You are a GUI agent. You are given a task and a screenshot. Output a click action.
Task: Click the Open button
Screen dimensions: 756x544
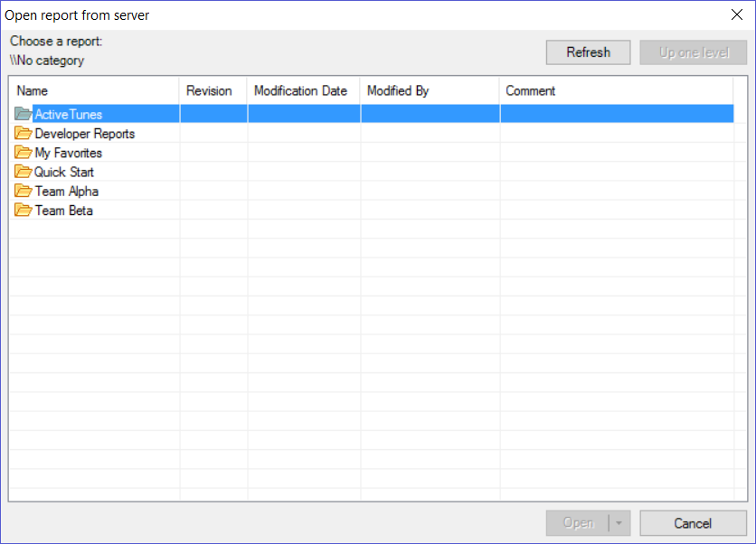(578, 523)
